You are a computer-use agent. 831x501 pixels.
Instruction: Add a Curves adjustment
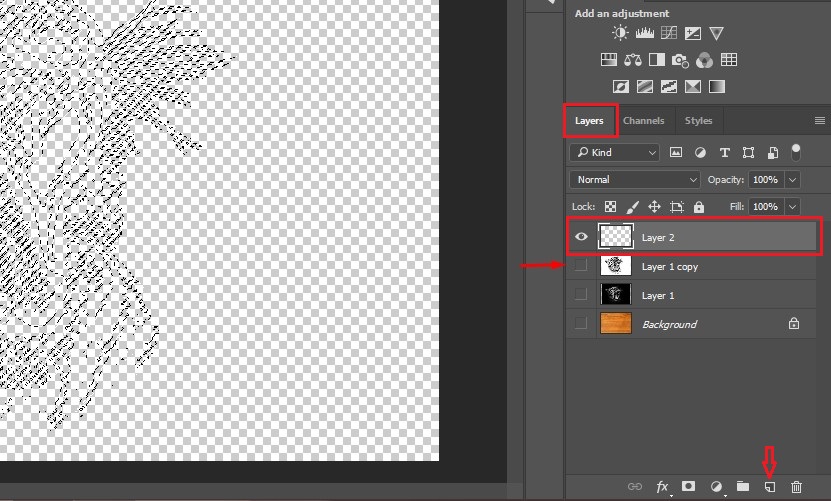668,33
